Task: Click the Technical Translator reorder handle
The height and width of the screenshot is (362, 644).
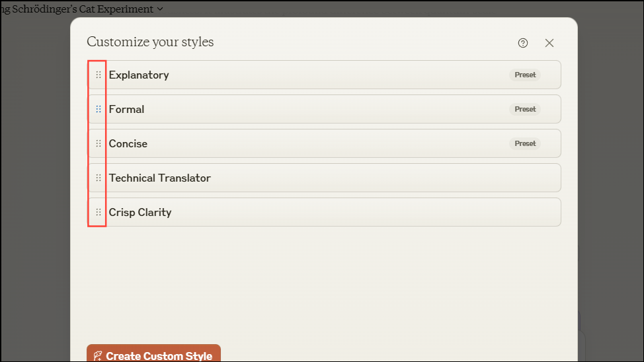Action: pos(99,178)
